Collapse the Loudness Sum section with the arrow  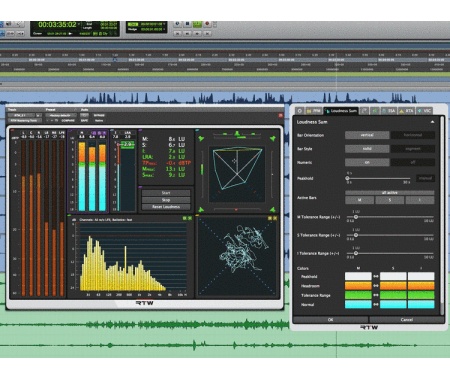tap(432, 122)
